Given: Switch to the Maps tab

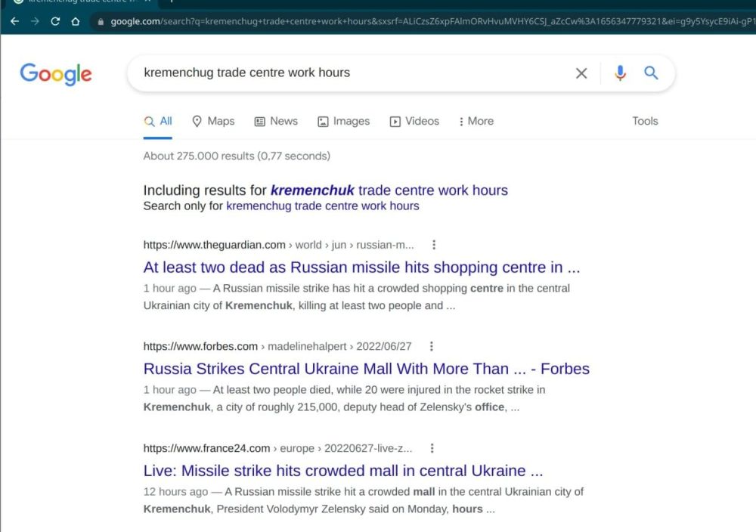Looking at the screenshot, I should coord(213,121).
